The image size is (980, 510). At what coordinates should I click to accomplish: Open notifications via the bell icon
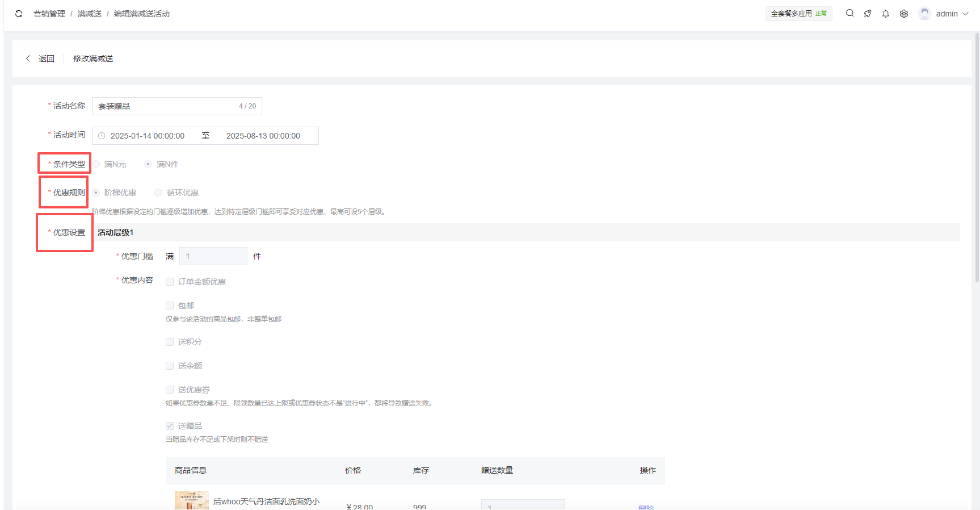pyautogui.click(x=886, y=14)
